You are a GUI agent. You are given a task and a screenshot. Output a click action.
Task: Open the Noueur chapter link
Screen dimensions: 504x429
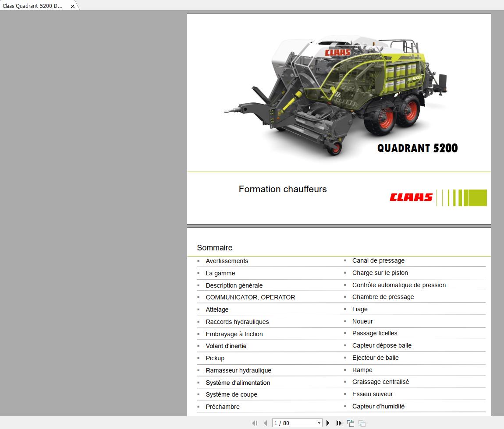coord(362,321)
